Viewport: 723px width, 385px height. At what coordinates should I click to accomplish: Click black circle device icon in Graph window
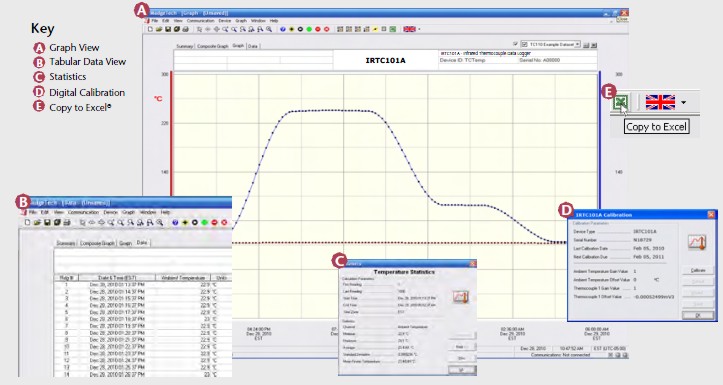[x=300, y=29]
